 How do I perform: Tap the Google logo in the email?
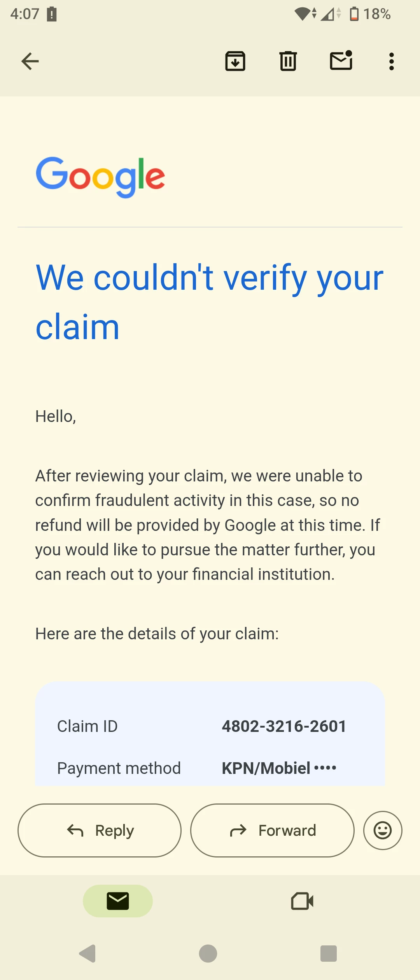point(100,177)
